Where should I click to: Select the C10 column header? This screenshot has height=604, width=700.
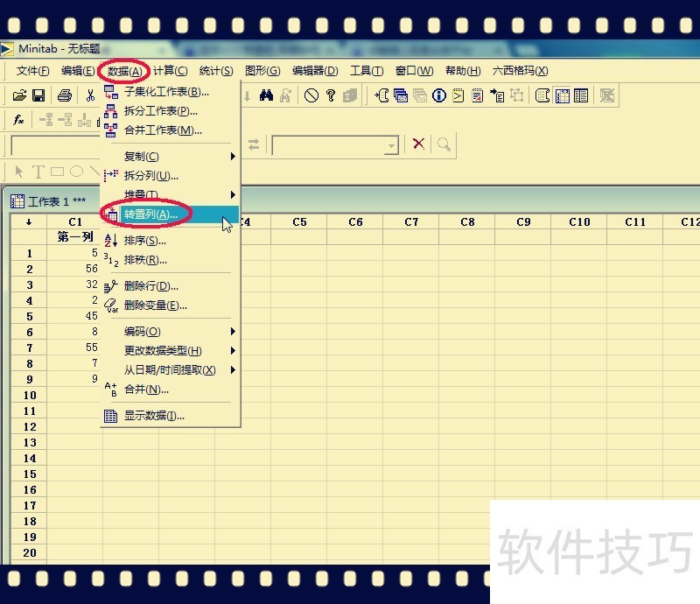coord(579,222)
